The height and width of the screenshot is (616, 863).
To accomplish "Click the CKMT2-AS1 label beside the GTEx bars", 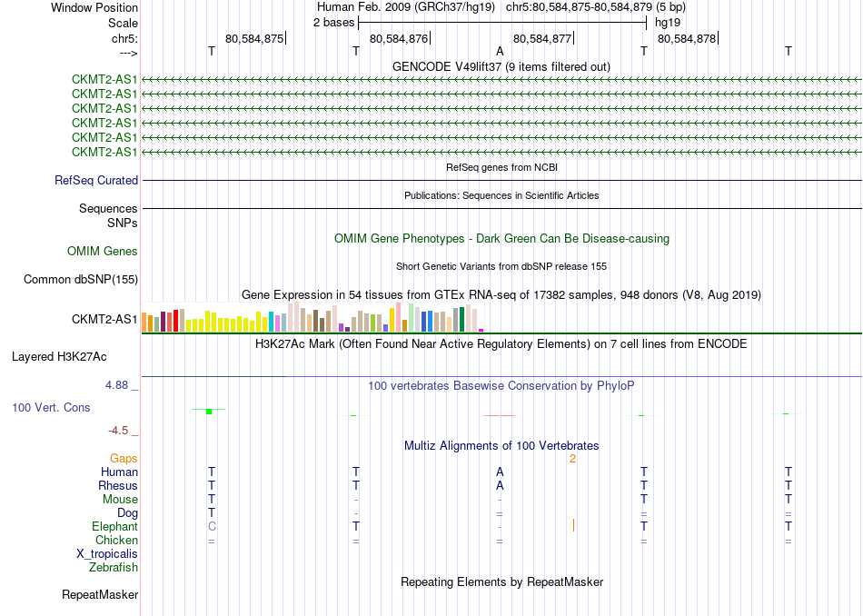I will (104, 319).
